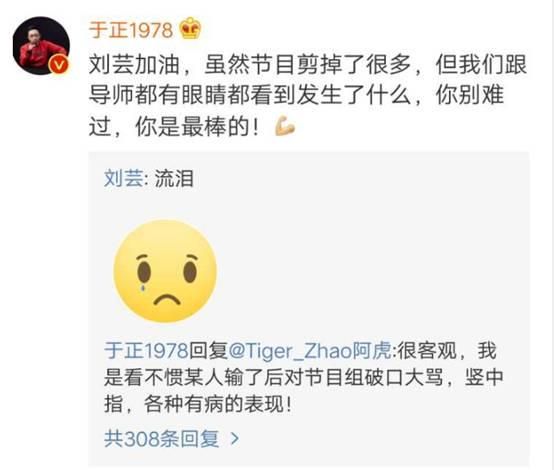Screen dimensions: 554x470
Task: Tap the tear drop on crying emoji
Action: coord(143,287)
